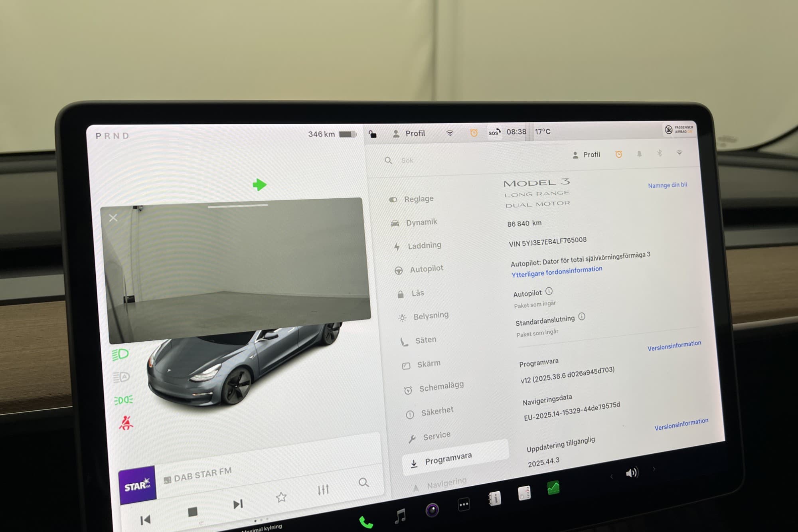Screen dimensions: 798x532
Task: Toggle the fog lights icon
Action: tap(123, 400)
